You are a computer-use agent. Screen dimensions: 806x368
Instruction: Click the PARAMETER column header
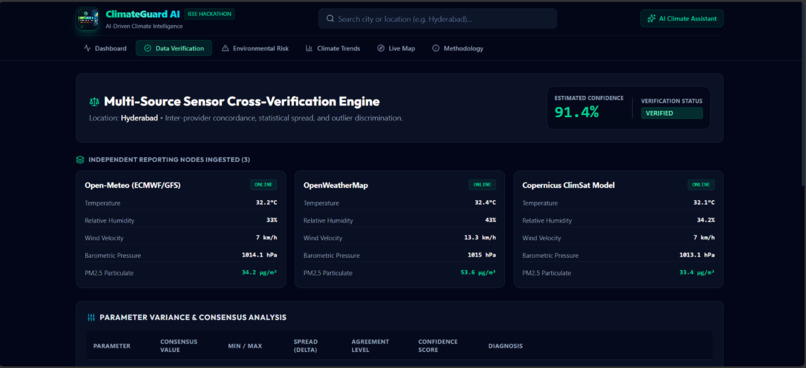112,346
